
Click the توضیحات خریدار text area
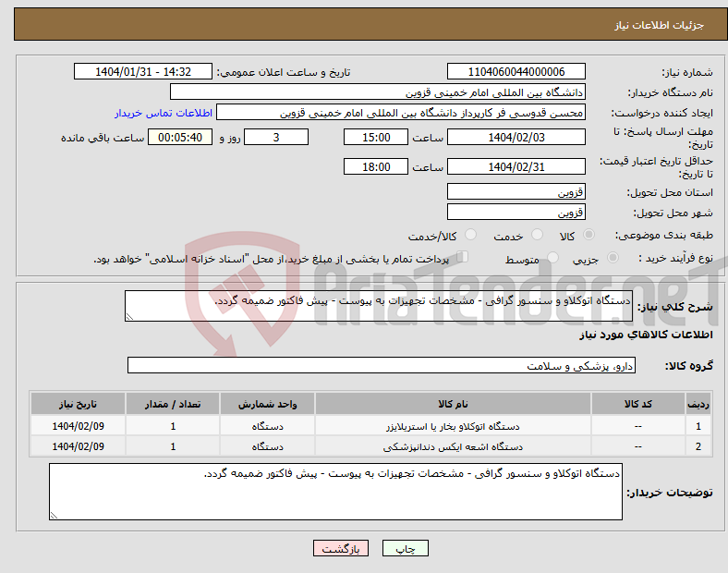point(335,492)
